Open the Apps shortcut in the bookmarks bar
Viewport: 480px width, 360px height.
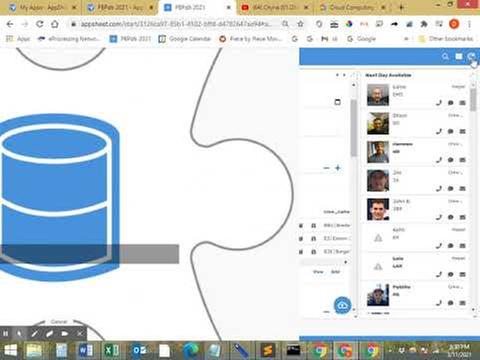pos(19,39)
